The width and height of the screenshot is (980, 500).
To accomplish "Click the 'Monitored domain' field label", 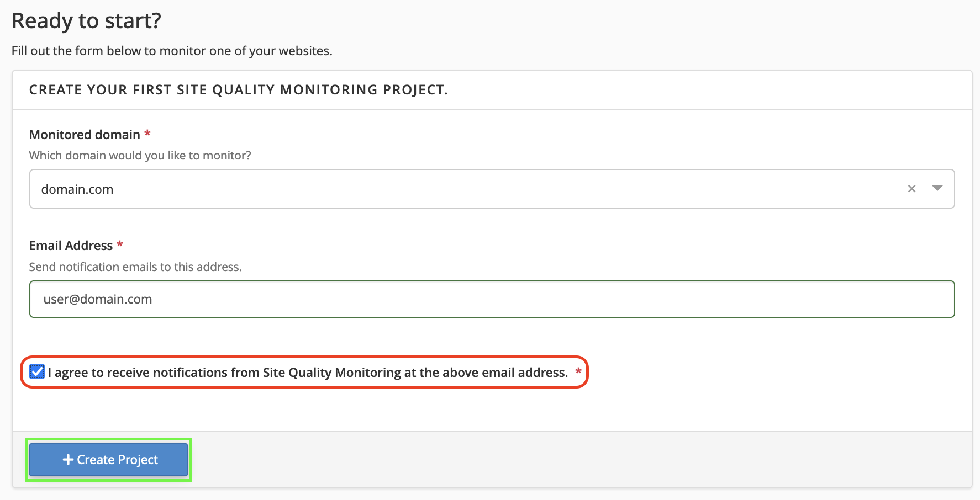I will point(85,135).
